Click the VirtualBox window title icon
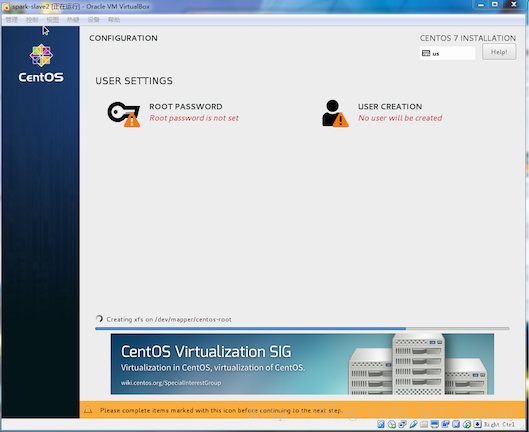529x432 pixels. pos(6,6)
